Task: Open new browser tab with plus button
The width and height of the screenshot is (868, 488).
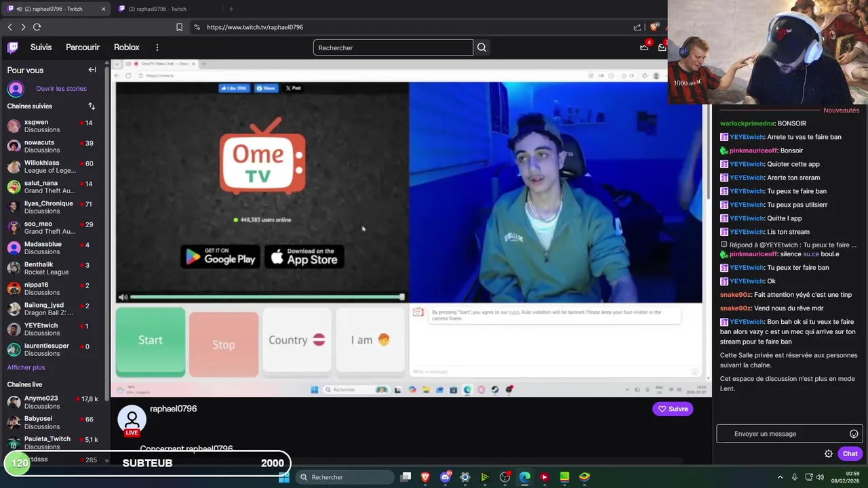Action: coord(231,9)
